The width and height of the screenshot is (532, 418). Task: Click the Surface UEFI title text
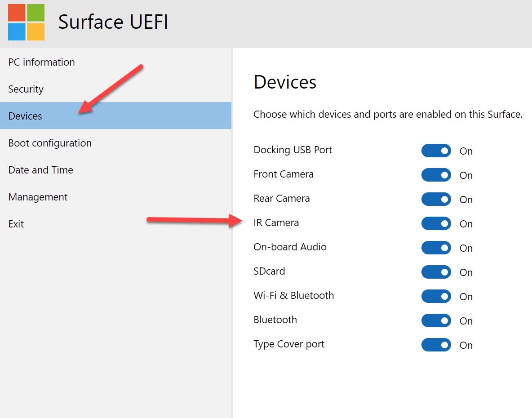(x=113, y=22)
